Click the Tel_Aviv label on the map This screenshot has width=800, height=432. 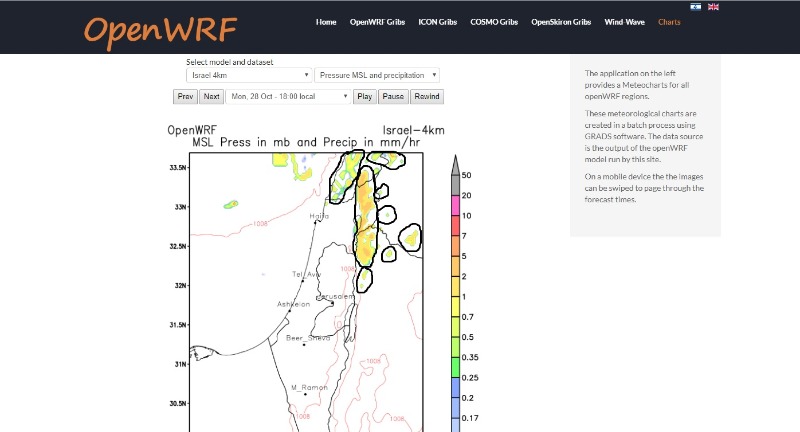(306, 274)
